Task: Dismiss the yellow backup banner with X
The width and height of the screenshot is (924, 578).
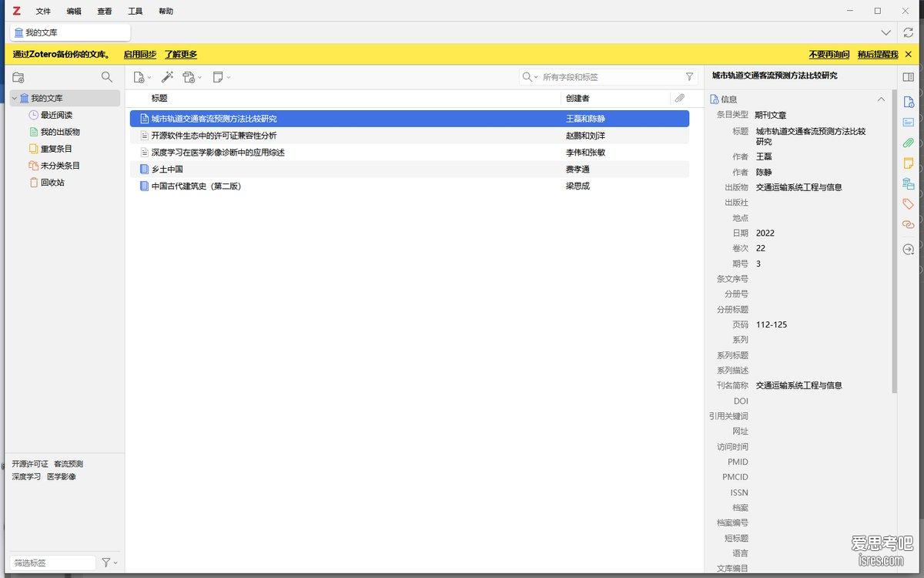Action: (x=909, y=54)
